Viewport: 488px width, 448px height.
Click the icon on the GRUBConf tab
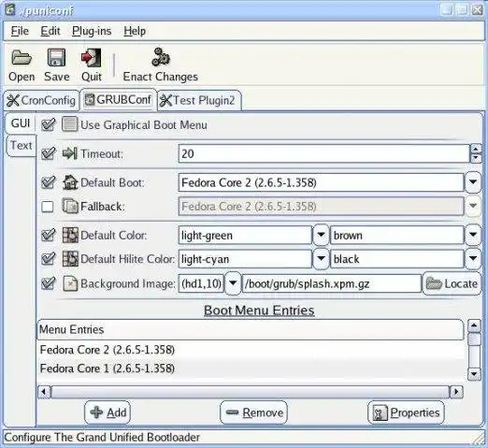tap(90, 100)
